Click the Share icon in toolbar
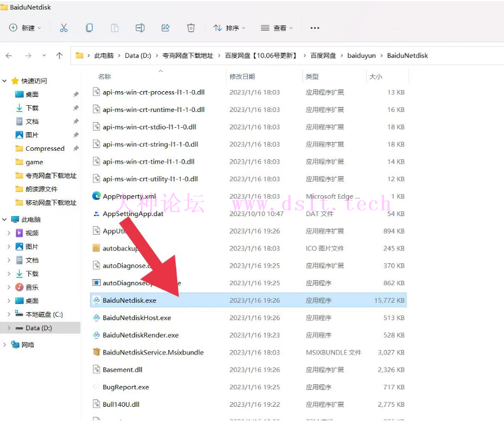The width and height of the screenshot is (504, 422). point(166,28)
